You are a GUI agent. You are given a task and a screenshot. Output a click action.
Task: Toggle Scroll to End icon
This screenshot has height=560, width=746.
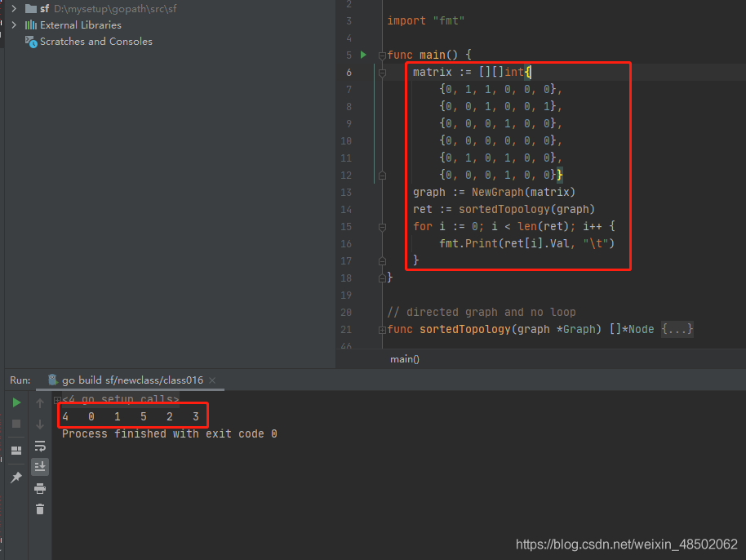pyautogui.click(x=40, y=467)
